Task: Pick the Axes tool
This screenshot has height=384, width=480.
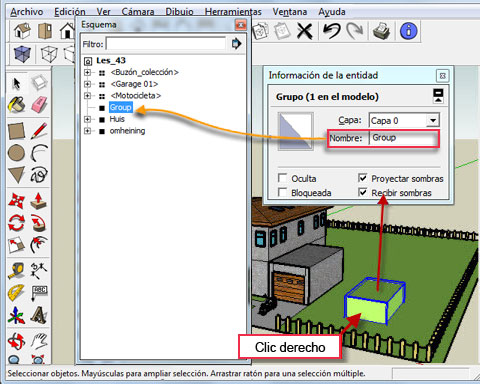Action: coord(16,315)
